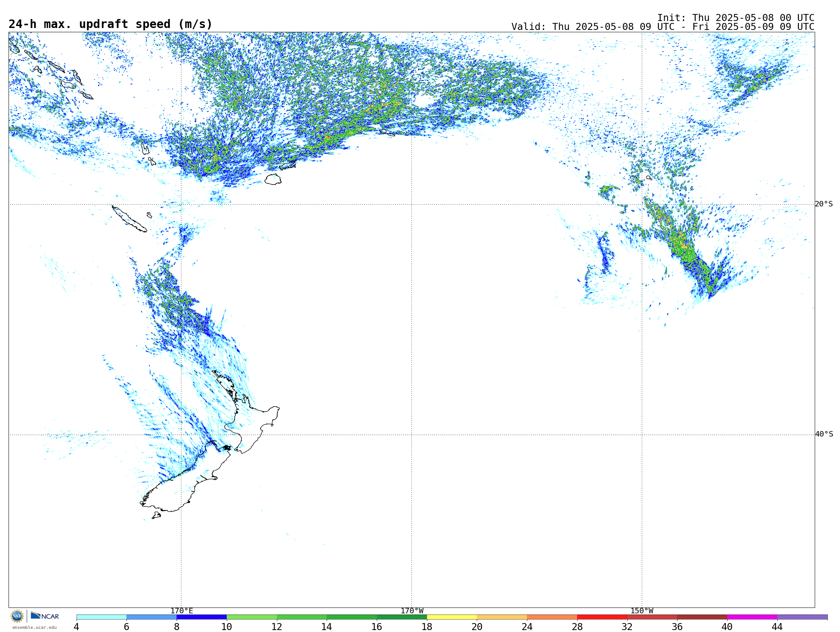
Task: Click the dark blue 8-10 color swatch
Action: pos(201,617)
